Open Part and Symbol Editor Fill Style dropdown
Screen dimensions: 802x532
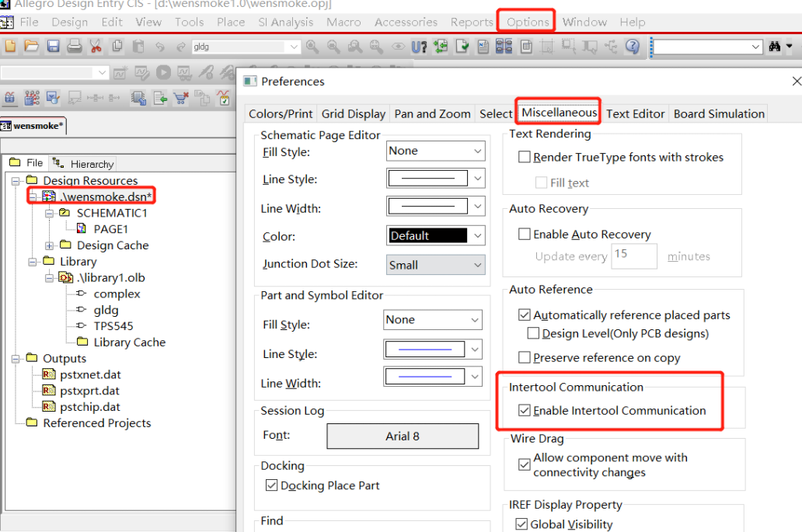433,320
